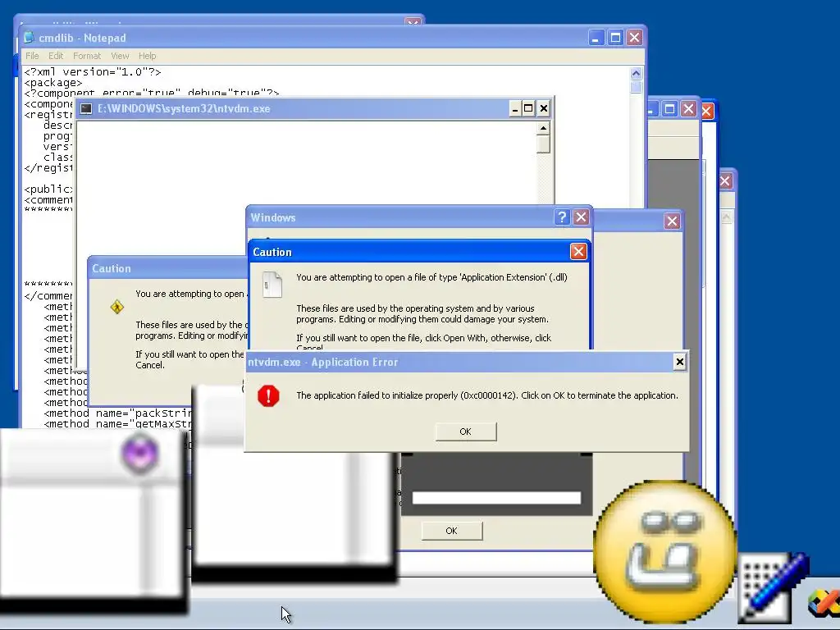Click the 'method name="getMaxStr' line in Notepad
840x630 pixels.
(118, 424)
